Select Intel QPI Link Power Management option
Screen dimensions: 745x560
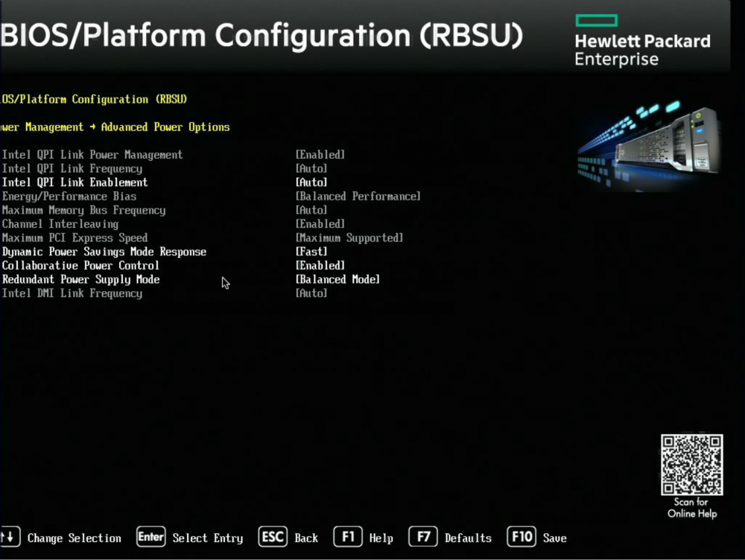[92, 155]
